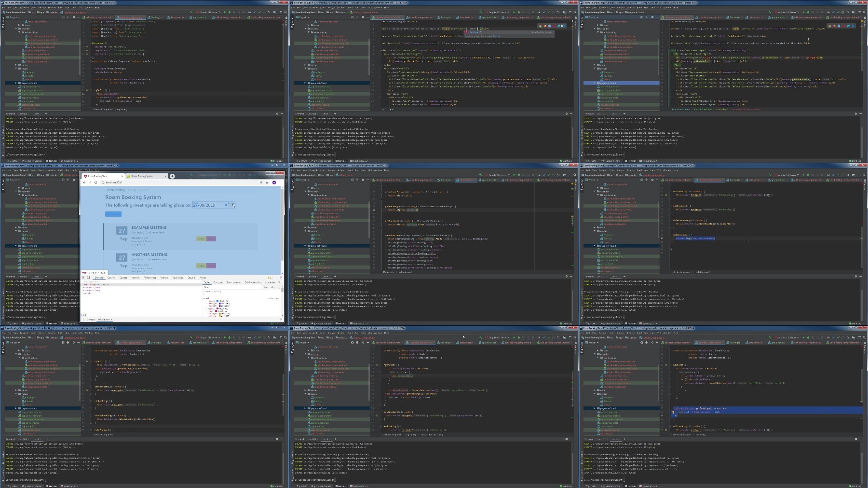Collapse model folder in IDE behind Chrome
This screenshot has height=488, width=868.
tap(17, 231)
